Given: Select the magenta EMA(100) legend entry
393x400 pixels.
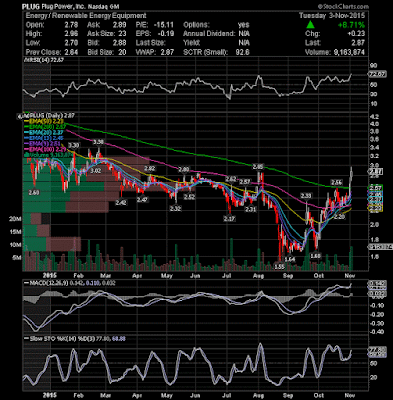Looking at the screenshot, I should [44, 149].
